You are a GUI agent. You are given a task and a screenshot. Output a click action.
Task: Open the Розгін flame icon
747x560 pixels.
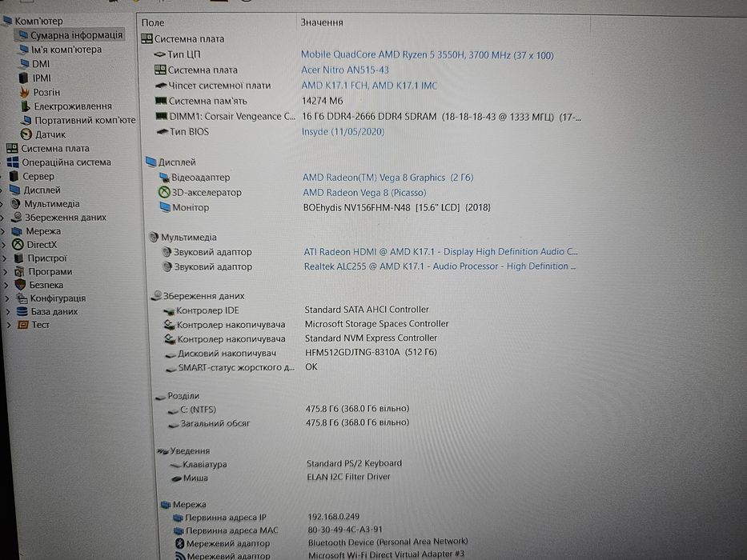[x=25, y=92]
